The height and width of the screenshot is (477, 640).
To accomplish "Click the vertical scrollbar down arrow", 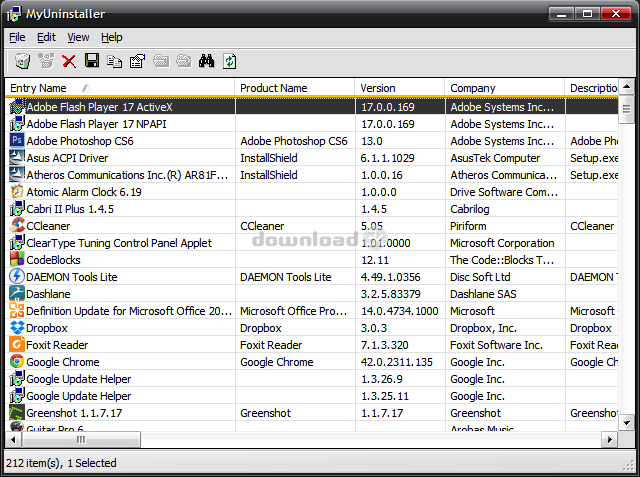I will 627,423.
